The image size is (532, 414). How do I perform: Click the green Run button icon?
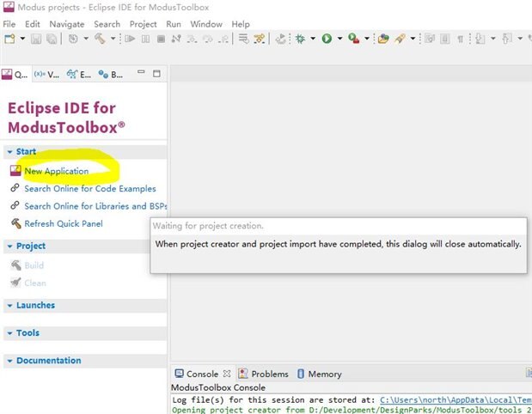(x=327, y=39)
